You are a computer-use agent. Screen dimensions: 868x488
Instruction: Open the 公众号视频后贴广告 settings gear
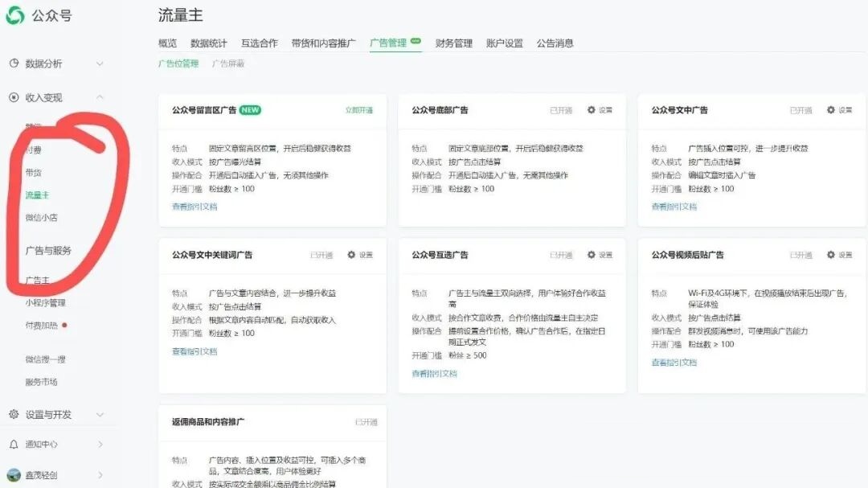[831, 255]
